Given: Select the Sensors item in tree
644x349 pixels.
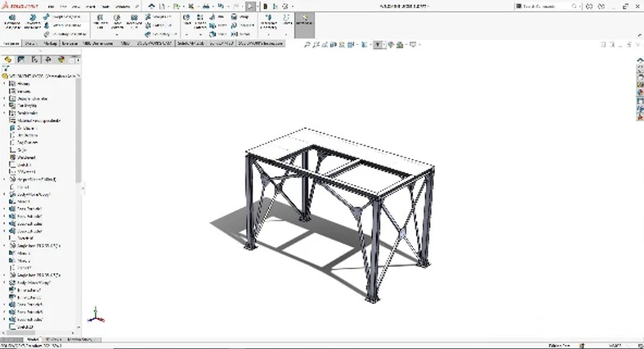Looking at the screenshot, I should point(21,91).
